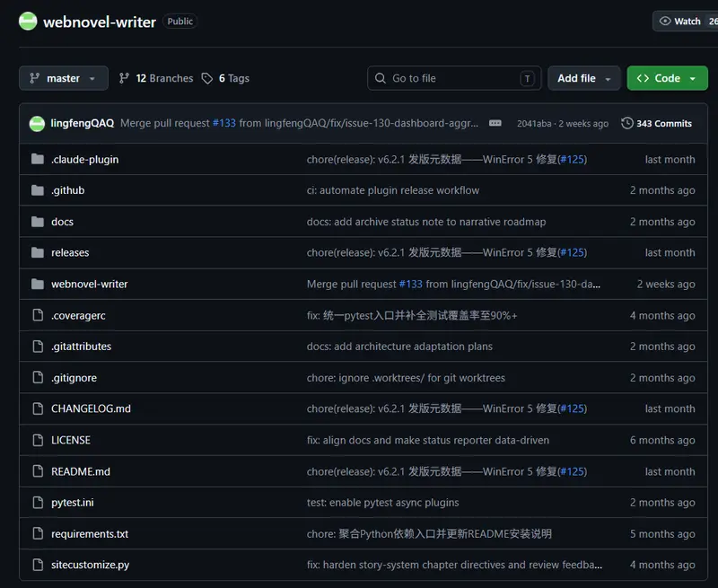Image resolution: width=718 pixels, height=588 pixels.
Task: View the 6 Tags
Action: point(226,78)
